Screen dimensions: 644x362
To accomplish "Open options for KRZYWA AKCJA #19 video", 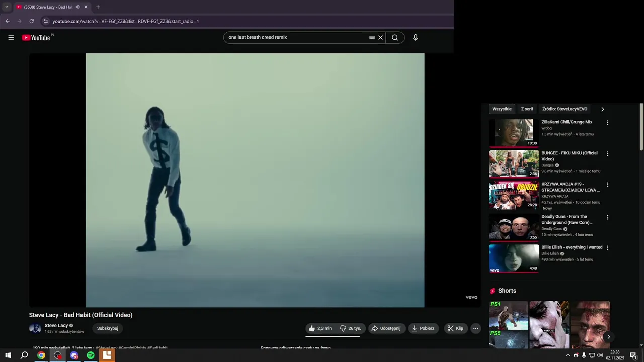I will tap(607, 185).
